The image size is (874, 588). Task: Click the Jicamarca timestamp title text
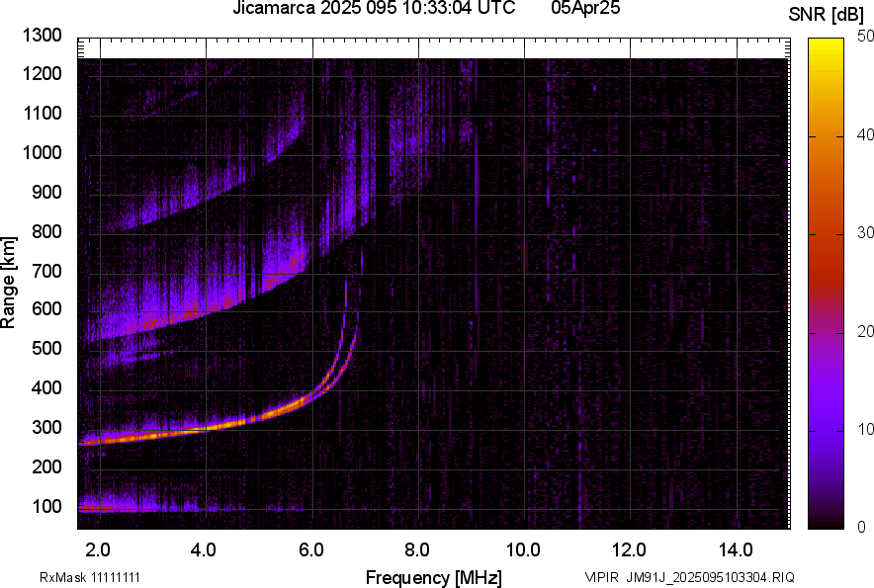coord(374,9)
